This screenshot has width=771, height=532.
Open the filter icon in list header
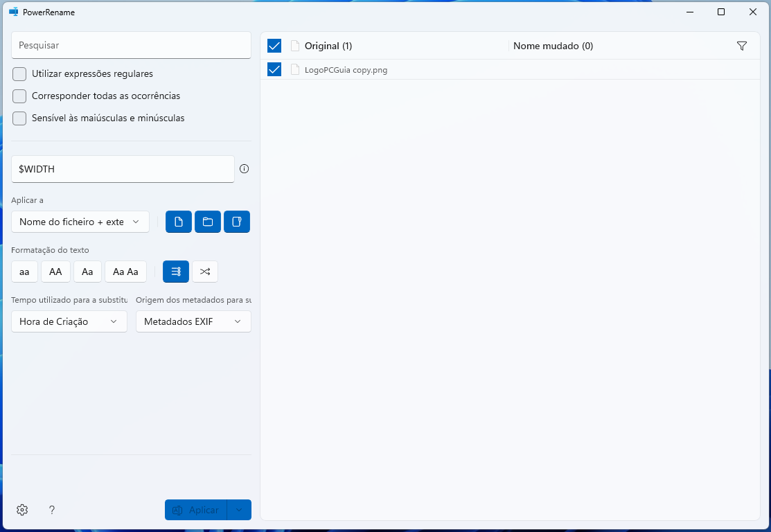(x=742, y=46)
